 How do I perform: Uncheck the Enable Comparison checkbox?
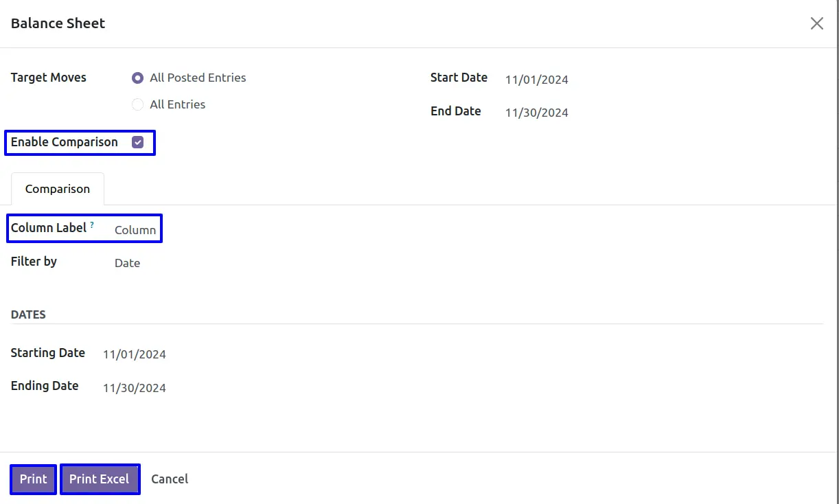tap(138, 143)
